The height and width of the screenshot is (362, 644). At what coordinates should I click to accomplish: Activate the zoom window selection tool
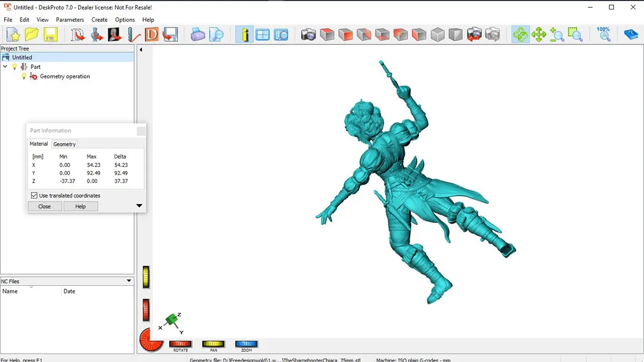(x=575, y=35)
